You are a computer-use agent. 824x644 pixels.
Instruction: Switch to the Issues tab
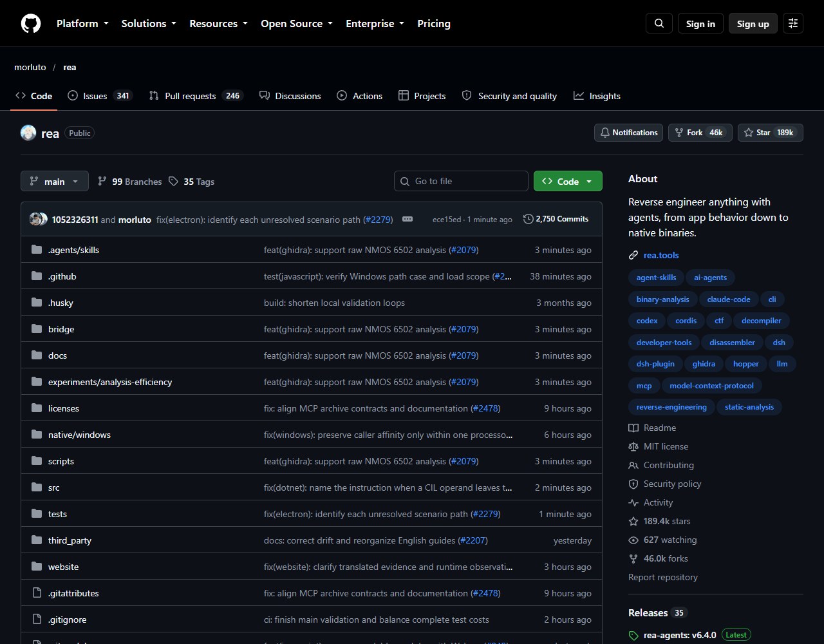100,96
